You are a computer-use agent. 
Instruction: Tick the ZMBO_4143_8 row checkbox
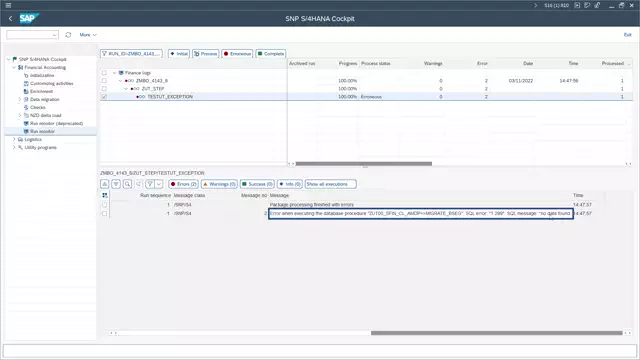[x=104, y=81]
